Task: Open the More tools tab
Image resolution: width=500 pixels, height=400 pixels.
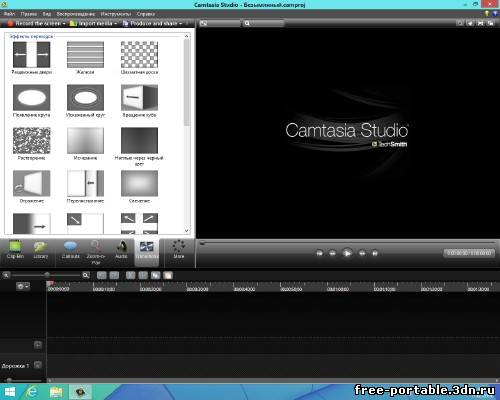Action: pyautogui.click(x=179, y=251)
